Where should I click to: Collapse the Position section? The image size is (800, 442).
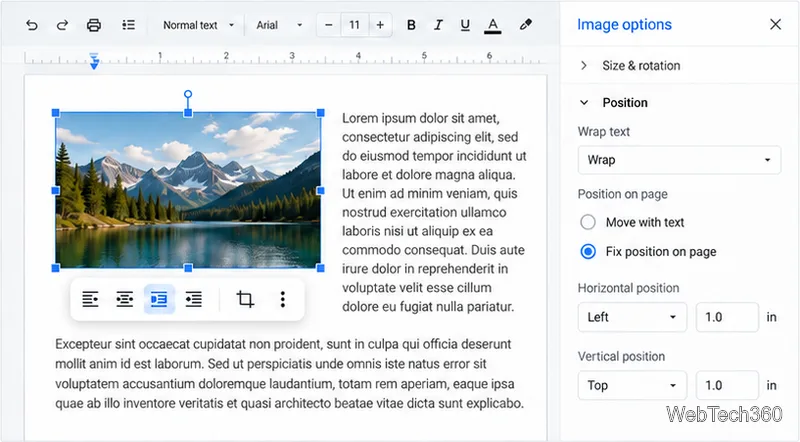[679, 103]
